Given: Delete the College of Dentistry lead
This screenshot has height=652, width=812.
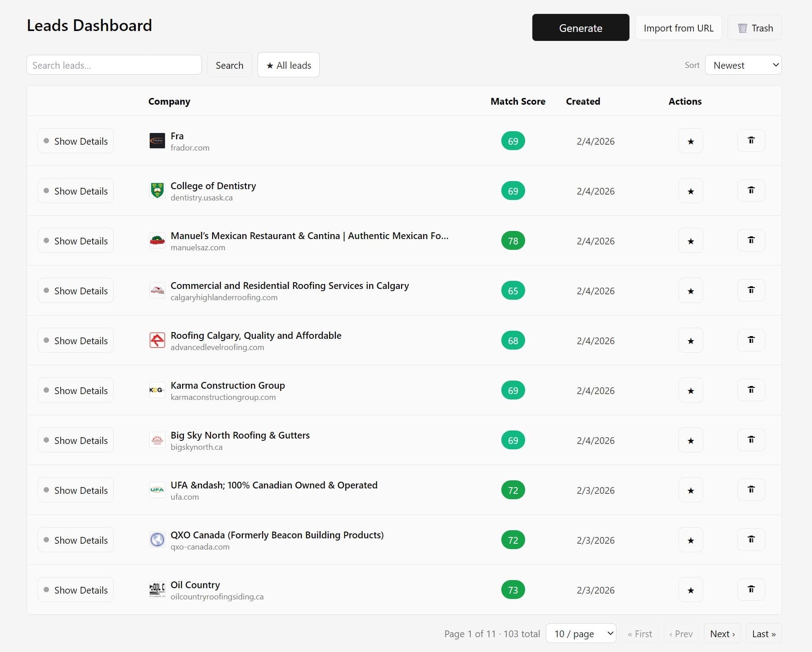Looking at the screenshot, I should pos(751,191).
